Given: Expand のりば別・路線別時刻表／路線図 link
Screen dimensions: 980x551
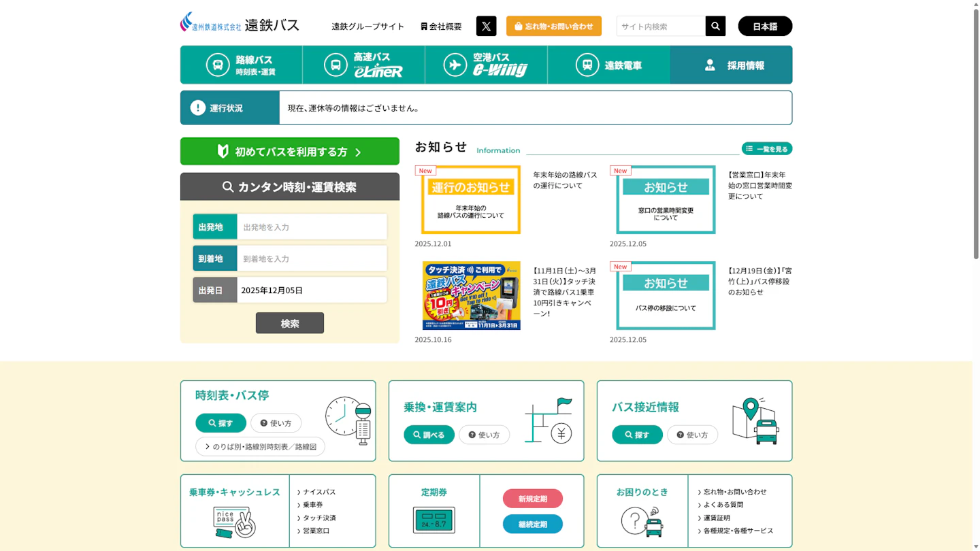Looking at the screenshot, I should (x=260, y=446).
